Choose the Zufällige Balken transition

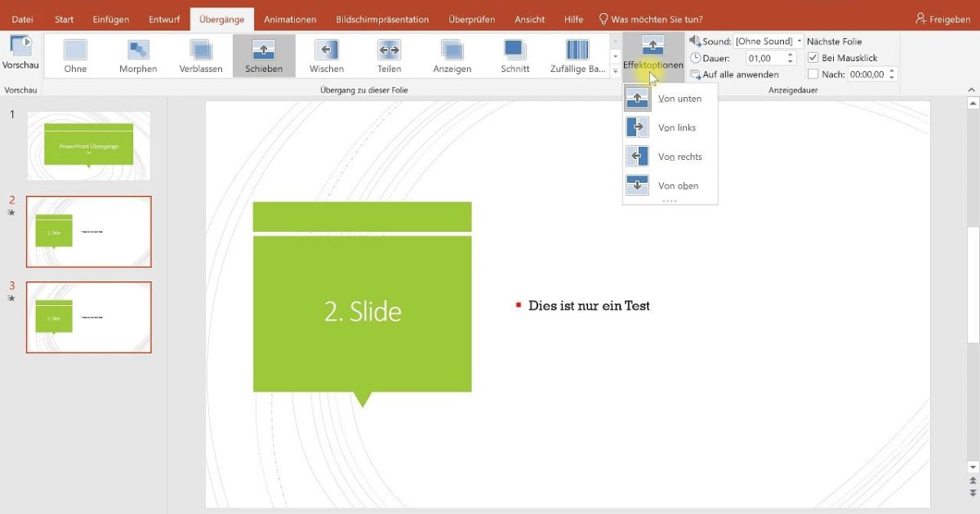pos(577,55)
